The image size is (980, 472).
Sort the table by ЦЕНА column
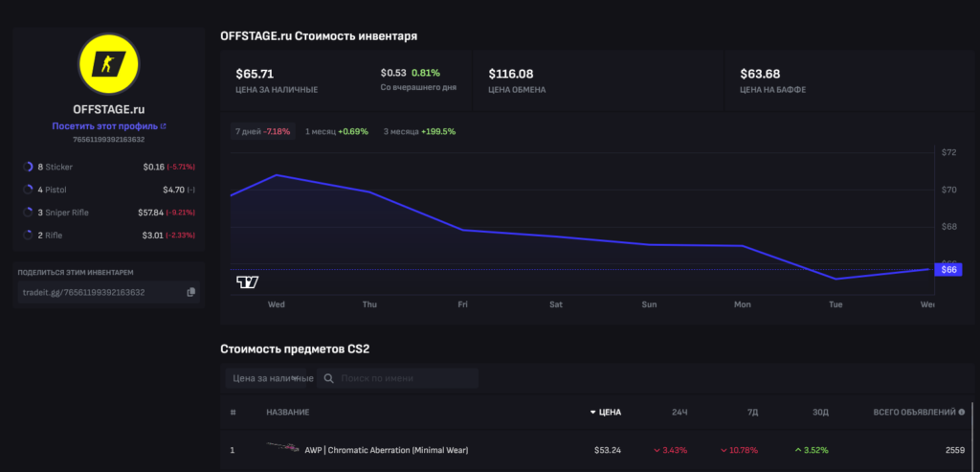[606, 413]
